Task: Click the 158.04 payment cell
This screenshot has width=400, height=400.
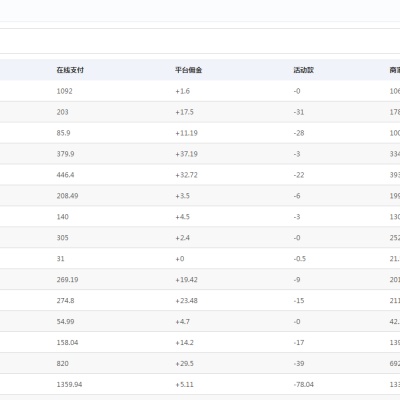Action: point(67,343)
